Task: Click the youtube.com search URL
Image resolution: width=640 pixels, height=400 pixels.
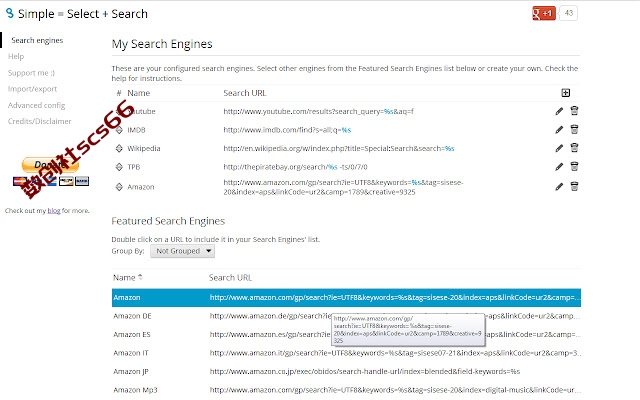Action: 318,111
